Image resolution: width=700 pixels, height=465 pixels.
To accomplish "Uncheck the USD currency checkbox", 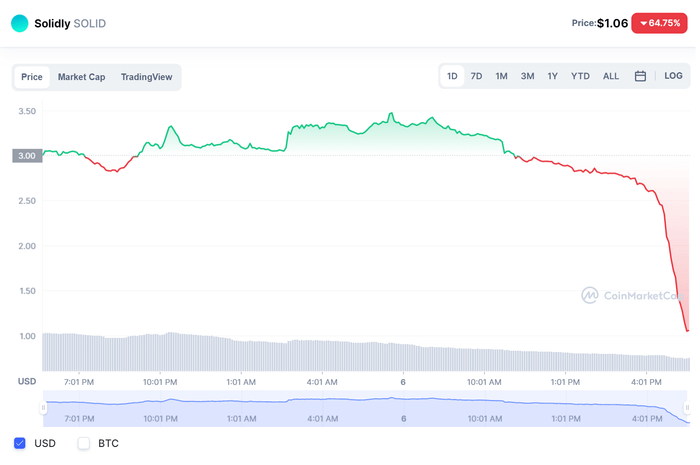I will (20, 443).
